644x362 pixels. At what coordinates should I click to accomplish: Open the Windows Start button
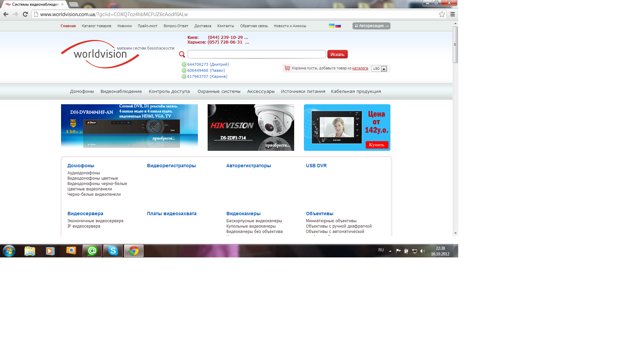9,251
